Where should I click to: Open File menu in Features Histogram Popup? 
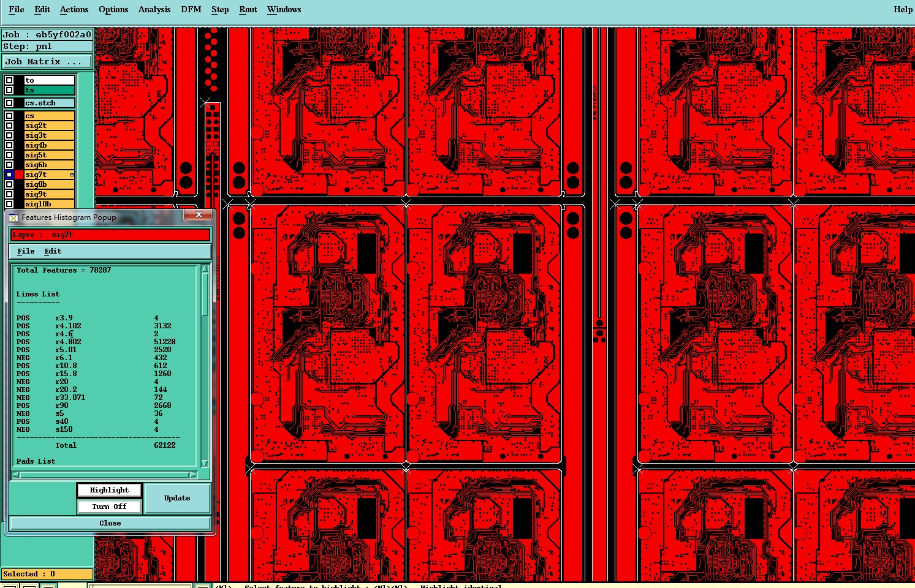[x=26, y=251]
